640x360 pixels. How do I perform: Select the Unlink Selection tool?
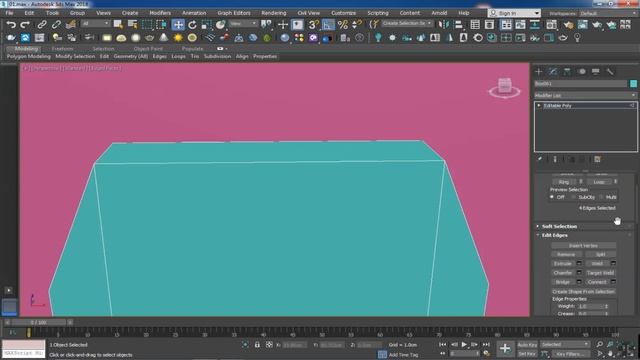coord(56,25)
